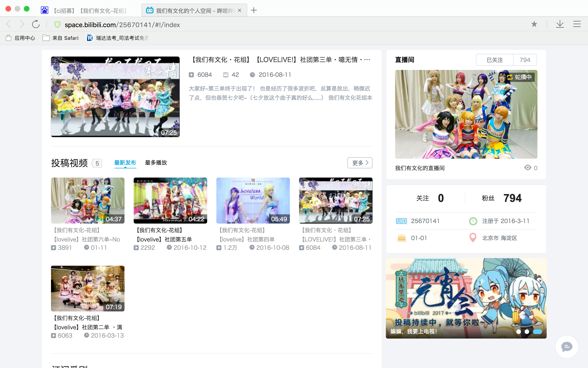588x368 pixels.
Task: Click the green shield security icon
Action: coord(57,25)
